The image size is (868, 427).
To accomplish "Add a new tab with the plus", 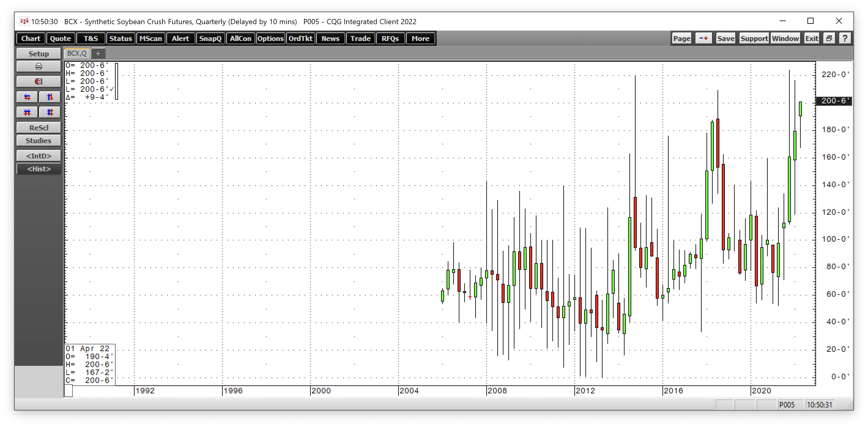I will point(98,53).
